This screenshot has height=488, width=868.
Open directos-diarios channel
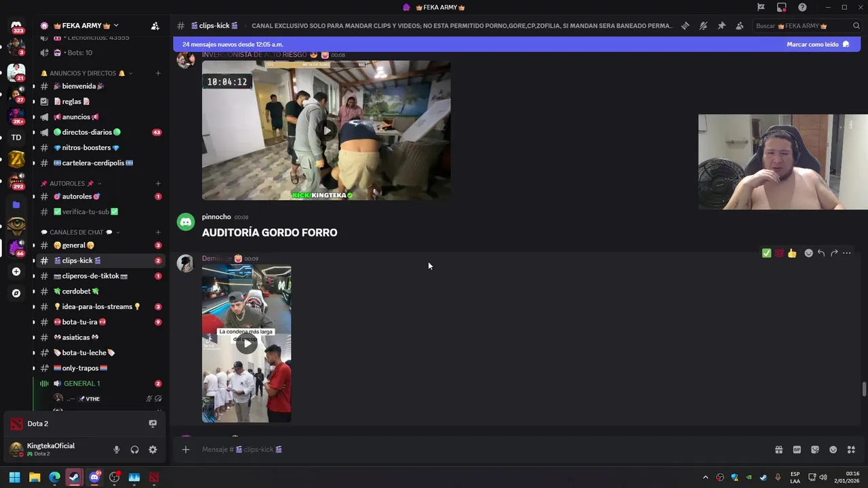pos(99,132)
